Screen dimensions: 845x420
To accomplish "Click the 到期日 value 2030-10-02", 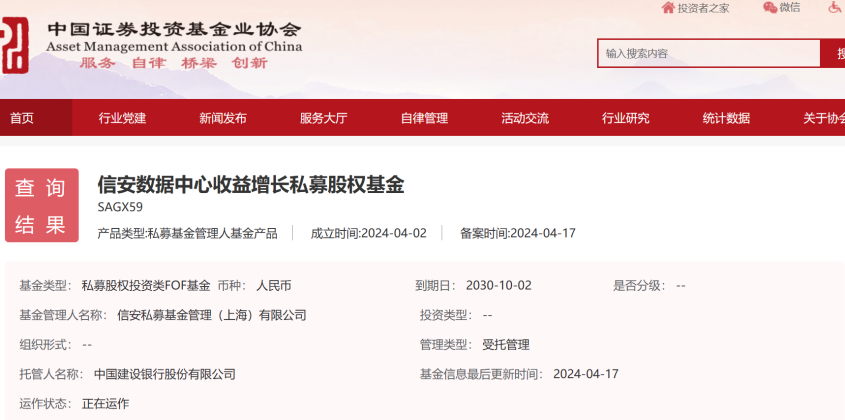I will point(498,286).
